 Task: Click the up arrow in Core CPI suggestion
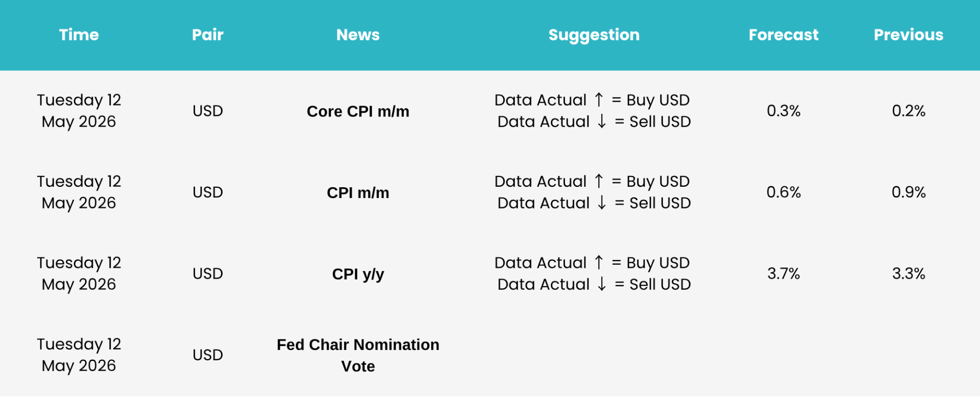[x=599, y=99]
